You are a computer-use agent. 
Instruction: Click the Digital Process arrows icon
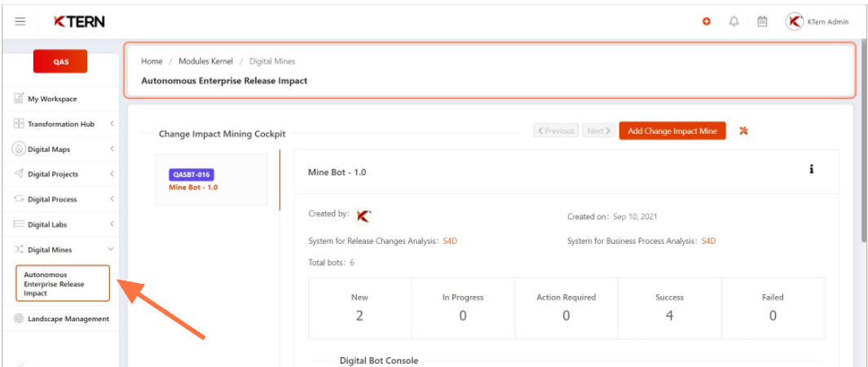click(x=19, y=199)
